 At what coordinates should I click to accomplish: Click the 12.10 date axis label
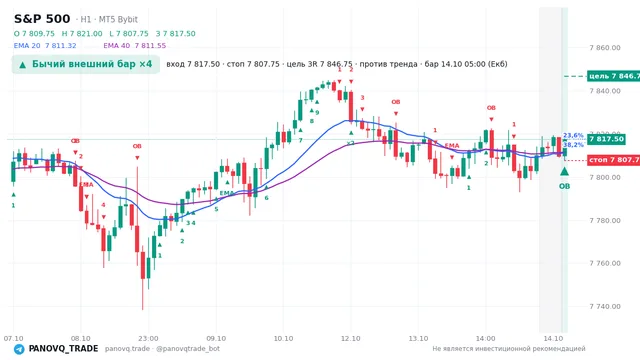tap(351, 338)
